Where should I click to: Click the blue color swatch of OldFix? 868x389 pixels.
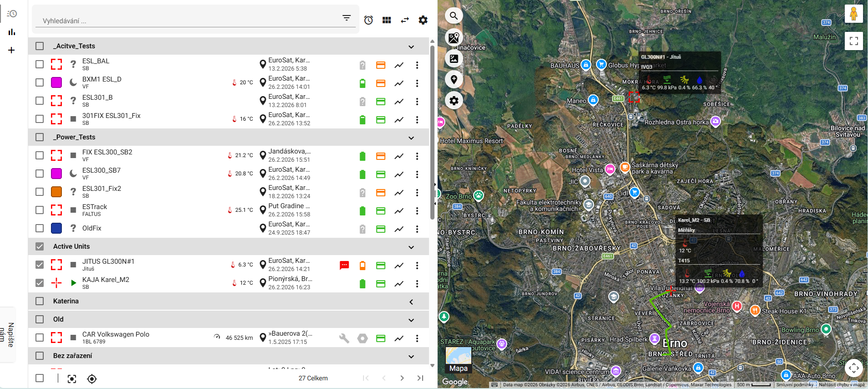[x=56, y=228]
